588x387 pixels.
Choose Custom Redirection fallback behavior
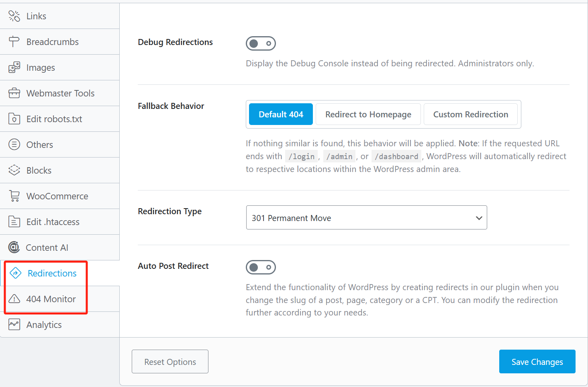point(470,115)
